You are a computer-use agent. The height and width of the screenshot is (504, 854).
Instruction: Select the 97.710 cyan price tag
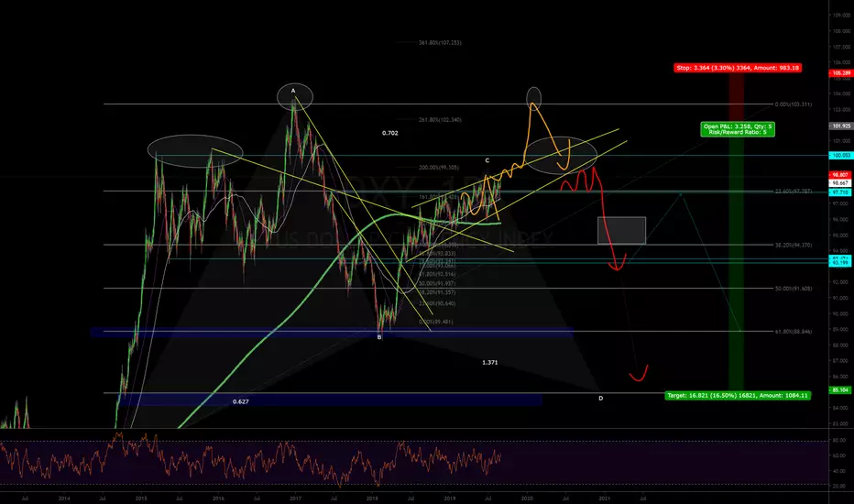pyautogui.click(x=840, y=192)
